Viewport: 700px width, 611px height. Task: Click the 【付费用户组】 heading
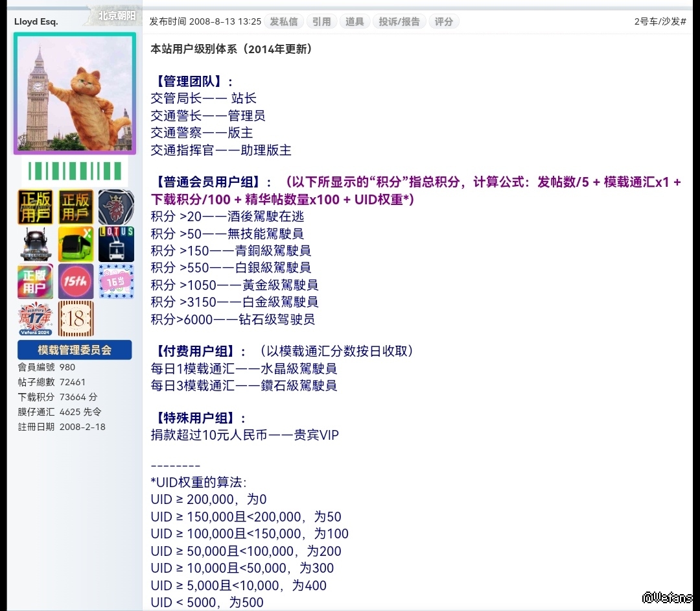tap(199, 352)
